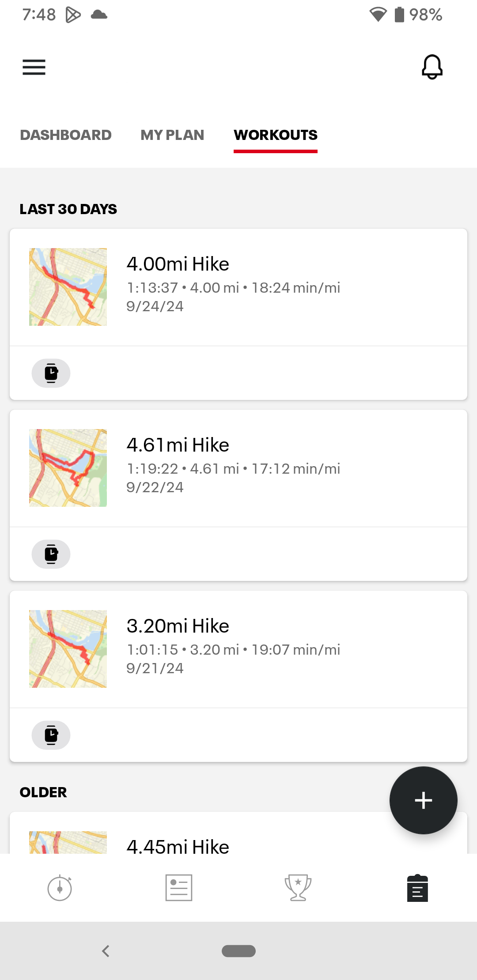Open the stopwatch record tab in bottom bar

60,888
